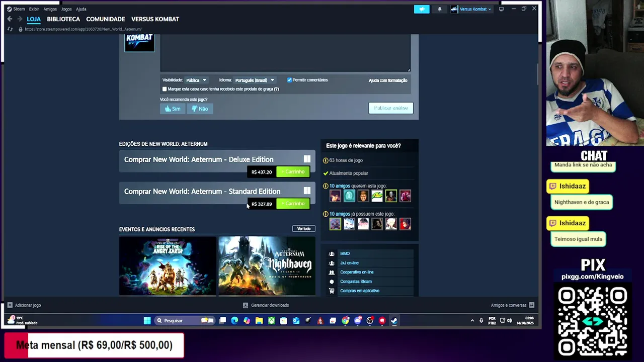This screenshot has height=362, width=644.
Task: Click the Steam forward arrow
Action: pos(20,19)
